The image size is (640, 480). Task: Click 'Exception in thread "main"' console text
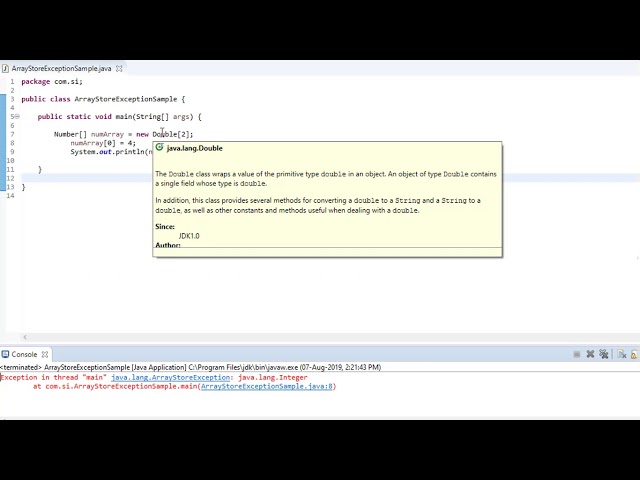pyautogui.click(x=53, y=378)
